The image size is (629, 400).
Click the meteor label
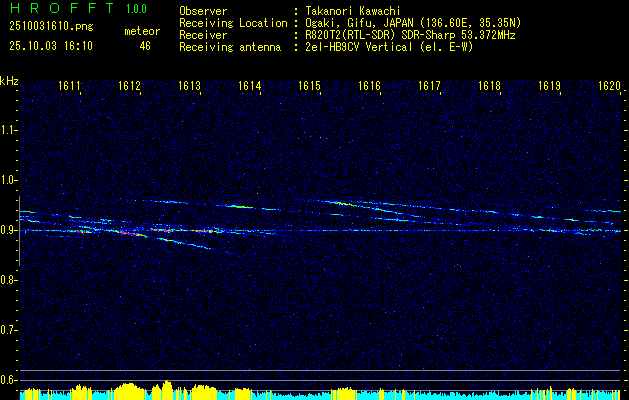(x=142, y=31)
